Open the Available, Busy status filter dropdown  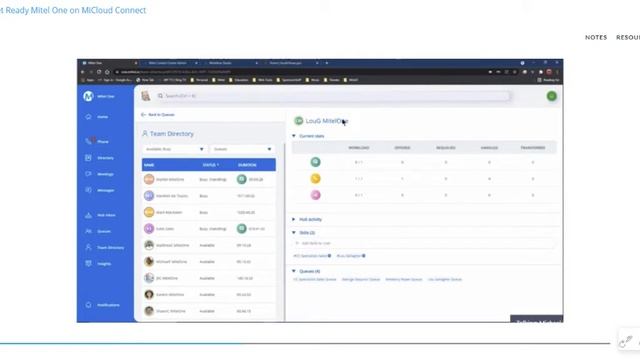point(175,149)
